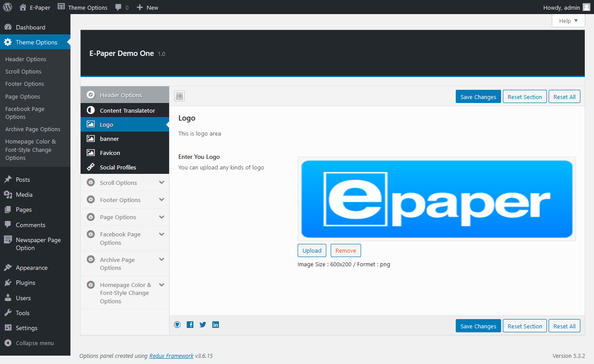Image resolution: width=594 pixels, height=364 pixels.
Task: Click the Version 5.3.2 footer text
Action: 569,356
